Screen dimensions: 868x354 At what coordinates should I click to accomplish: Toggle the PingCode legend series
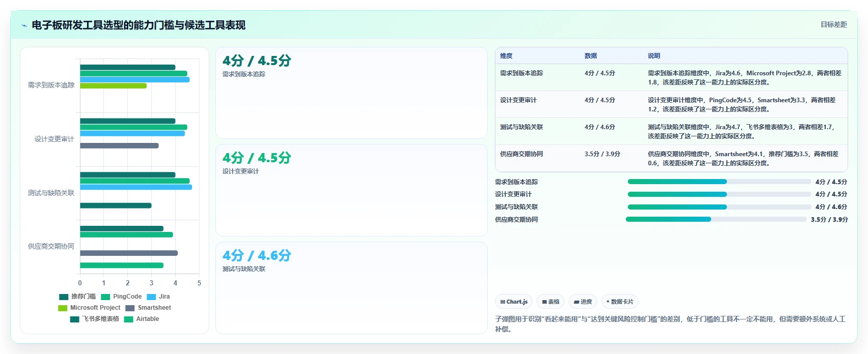pos(121,297)
